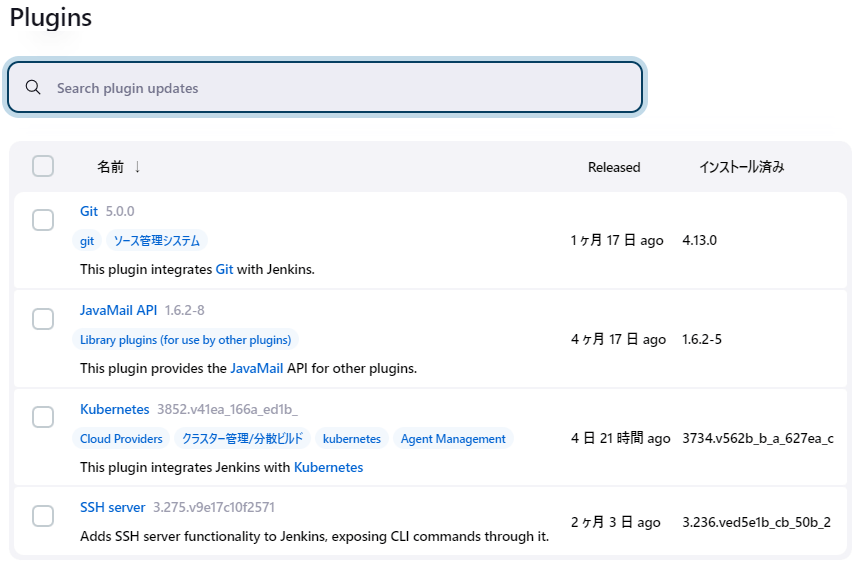This screenshot has height=572, width=863.
Task: Open the JavaMail API plugin link
Action: coord(118,310)
